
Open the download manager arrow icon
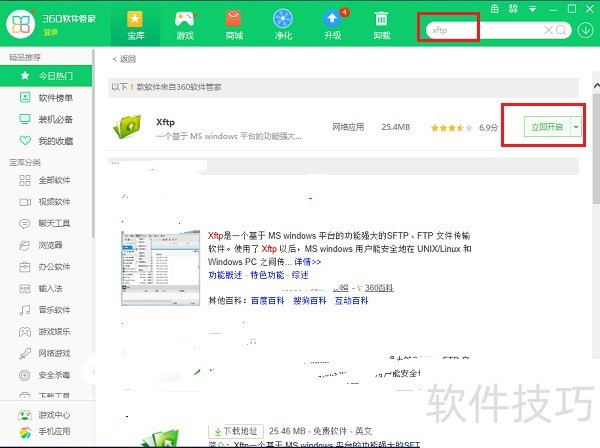click(585, 30)
